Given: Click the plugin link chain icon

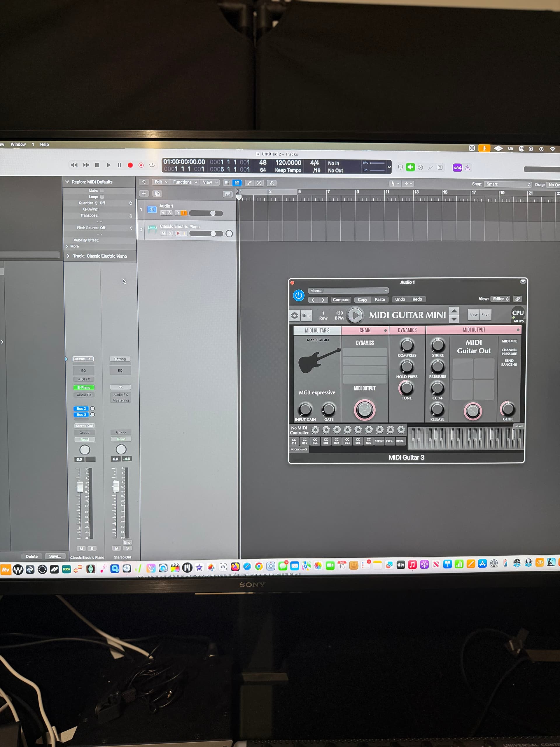Looking at the screenshot, I should click(x=517, y=299).
